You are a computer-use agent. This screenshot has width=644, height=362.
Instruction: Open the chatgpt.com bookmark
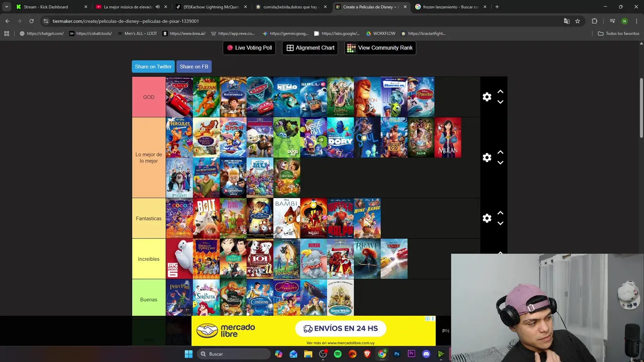(x=41, y=34)
